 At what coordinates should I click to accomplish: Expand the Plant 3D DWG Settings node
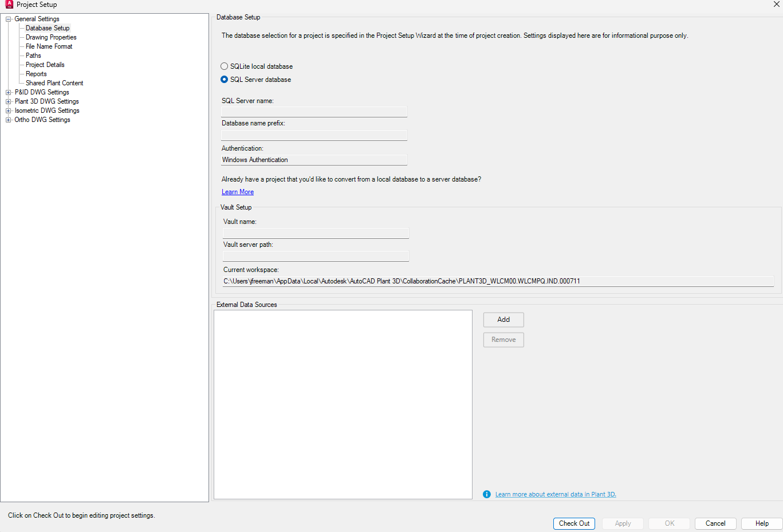(8, 101)
